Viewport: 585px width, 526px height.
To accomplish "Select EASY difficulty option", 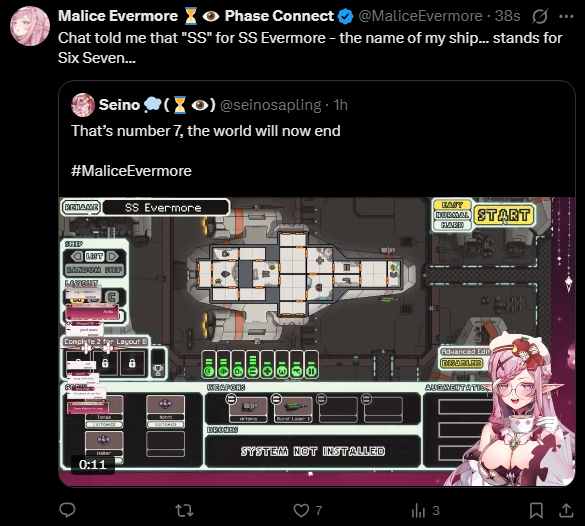I will click(x=452, y=205).
